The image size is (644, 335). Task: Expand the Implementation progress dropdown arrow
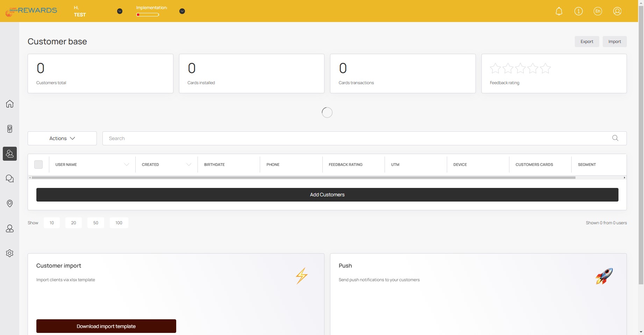pyautogui.click(x=182, y=11)
